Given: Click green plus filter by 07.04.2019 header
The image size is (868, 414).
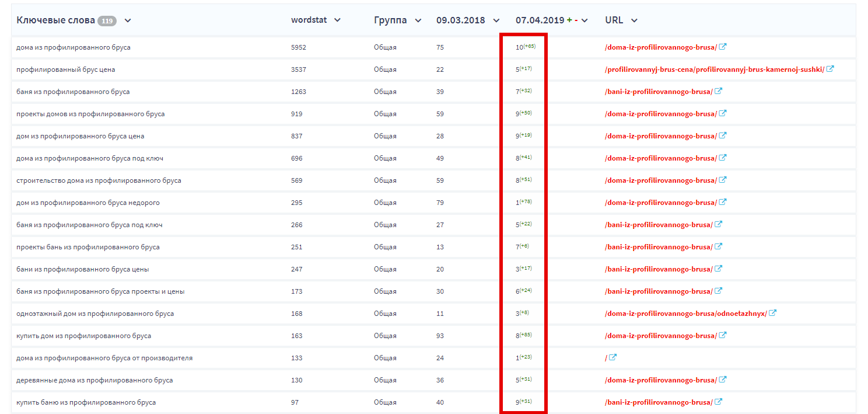Looking at the screenshot, I should 569,20.
